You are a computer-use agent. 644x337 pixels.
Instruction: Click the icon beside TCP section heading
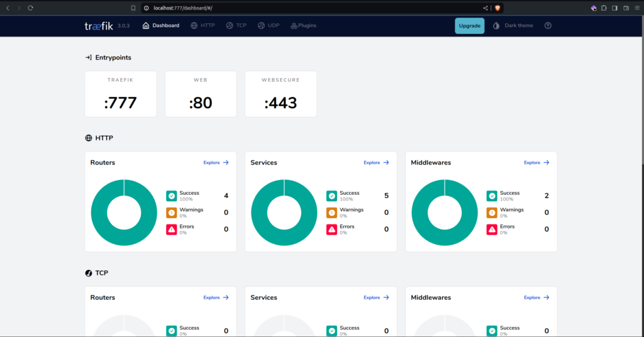click(x=88, y=273)
